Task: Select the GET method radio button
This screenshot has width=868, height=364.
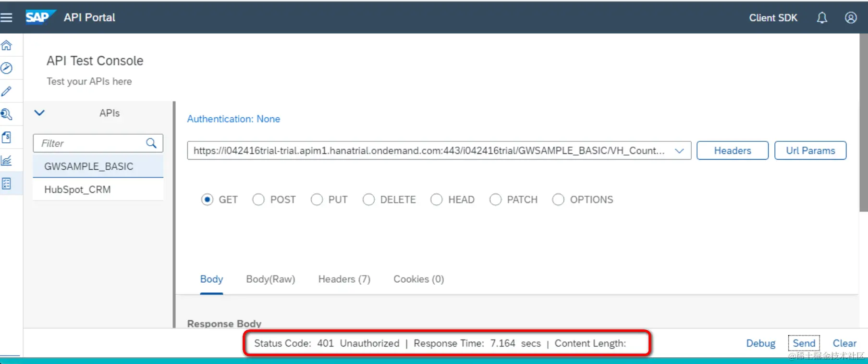Action: click(x=207, y=200)
